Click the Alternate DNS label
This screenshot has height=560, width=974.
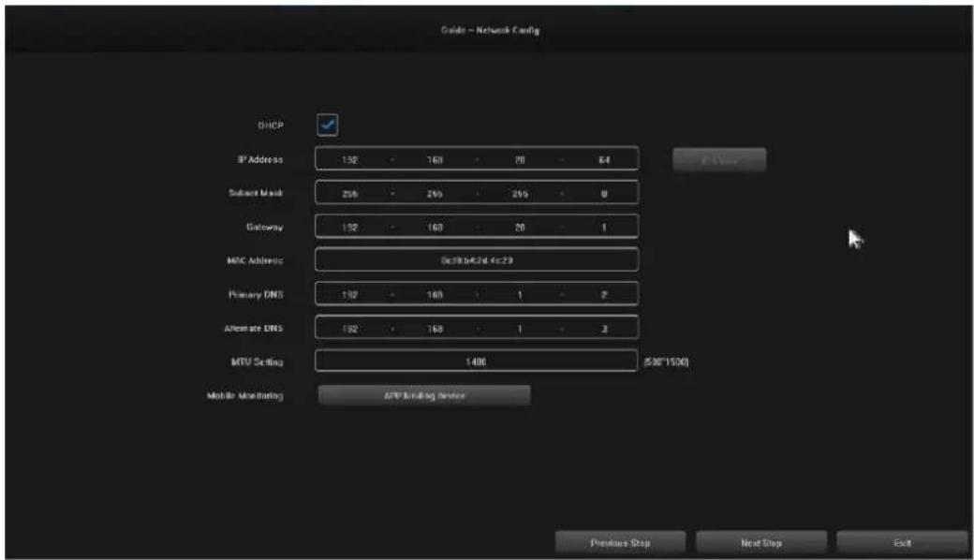[254, 329]
